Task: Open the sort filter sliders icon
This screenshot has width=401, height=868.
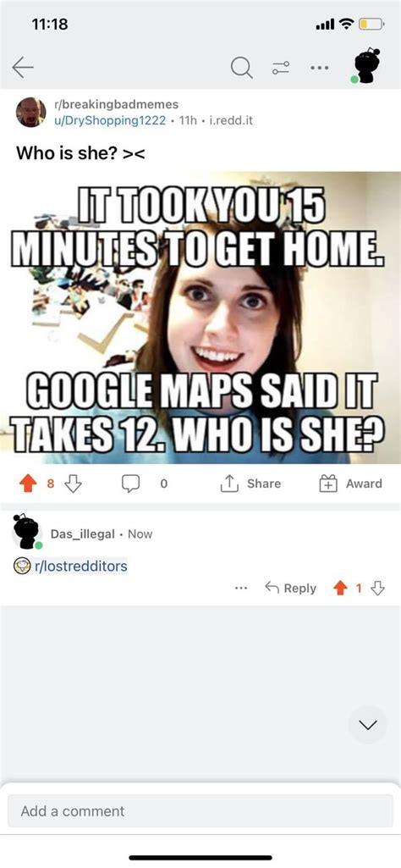Action: [x=281, y=68]
